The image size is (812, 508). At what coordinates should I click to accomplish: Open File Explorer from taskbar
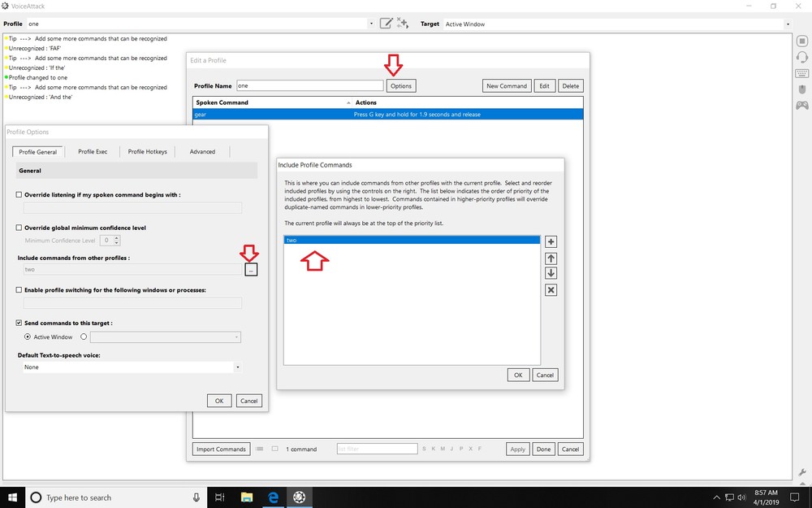(247, 497)
